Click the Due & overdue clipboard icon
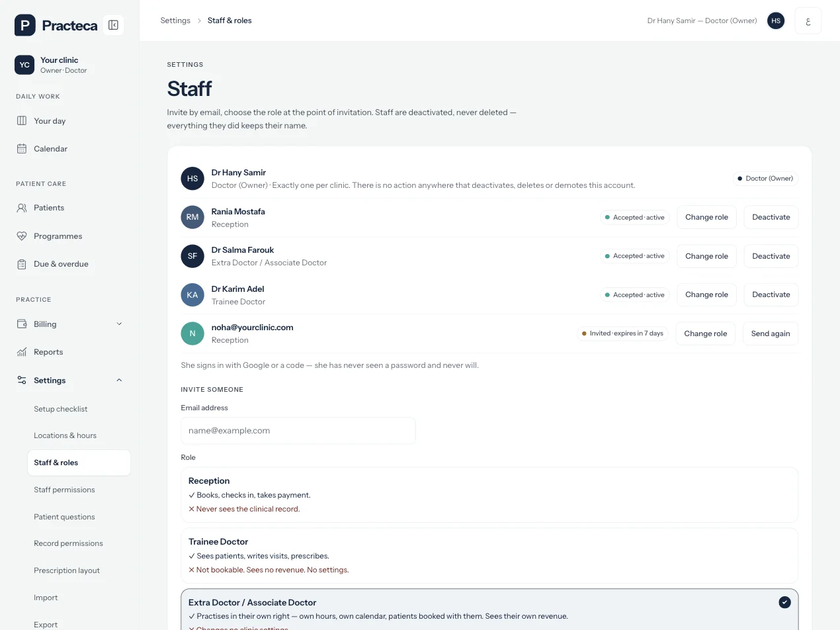Screen dimensions: 840x630 point(22,264)
